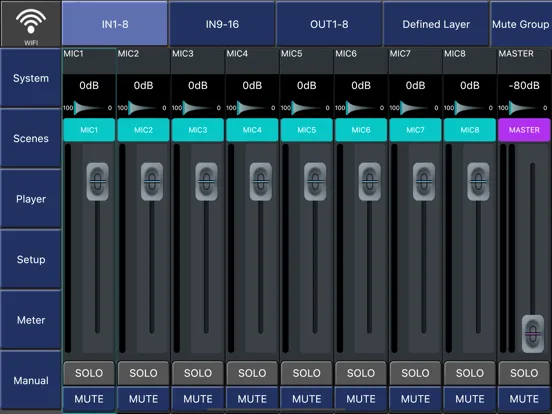The width and height of the screenshot is (552, 414).
Task: Open the Manual page
Action: pyautogui.click(x=31, y=380)
